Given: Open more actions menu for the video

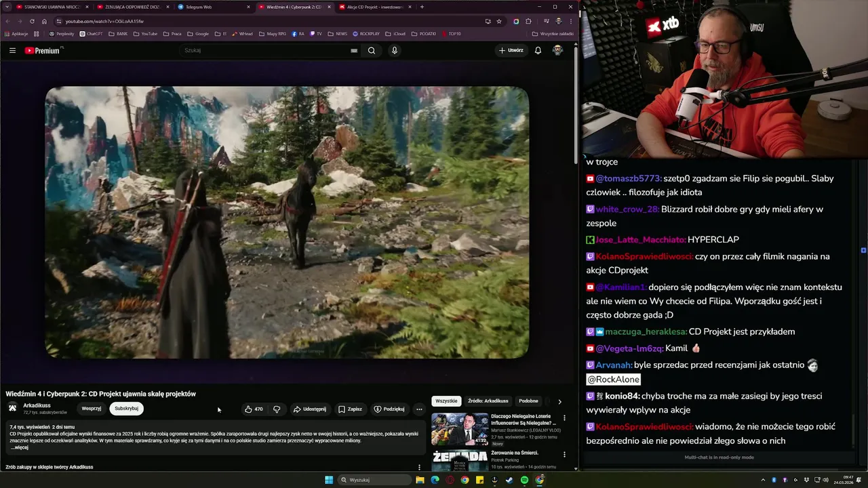Looking at the screenshot, I should click(419, 409).
